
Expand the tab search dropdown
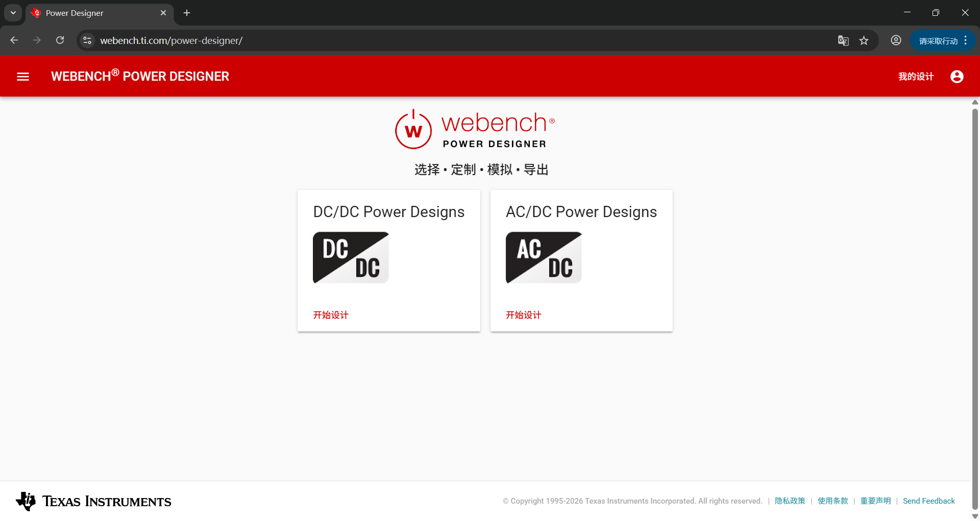pyautogui.click(x=13, y=13)
